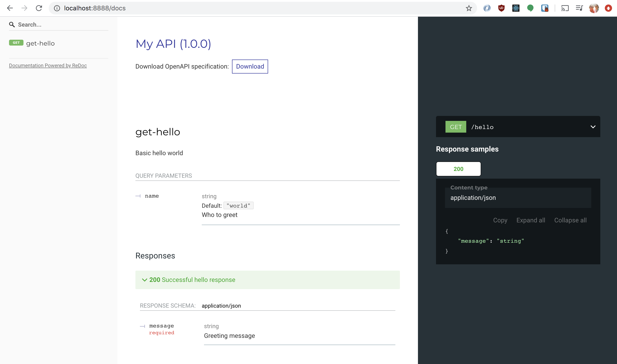Click the red required label
The image size is (617, 364).
click(162, 333)
